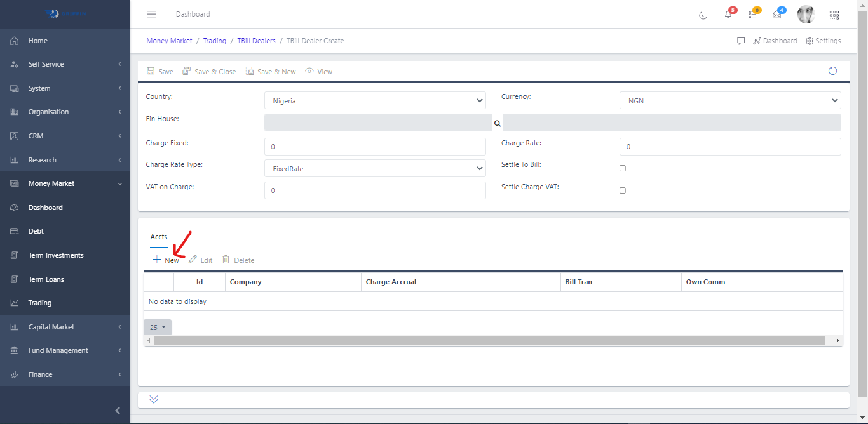Click the hamburger menu icon
Image resolution: width=868 pixels, height=424 pixels.
(x=151, y=14)
